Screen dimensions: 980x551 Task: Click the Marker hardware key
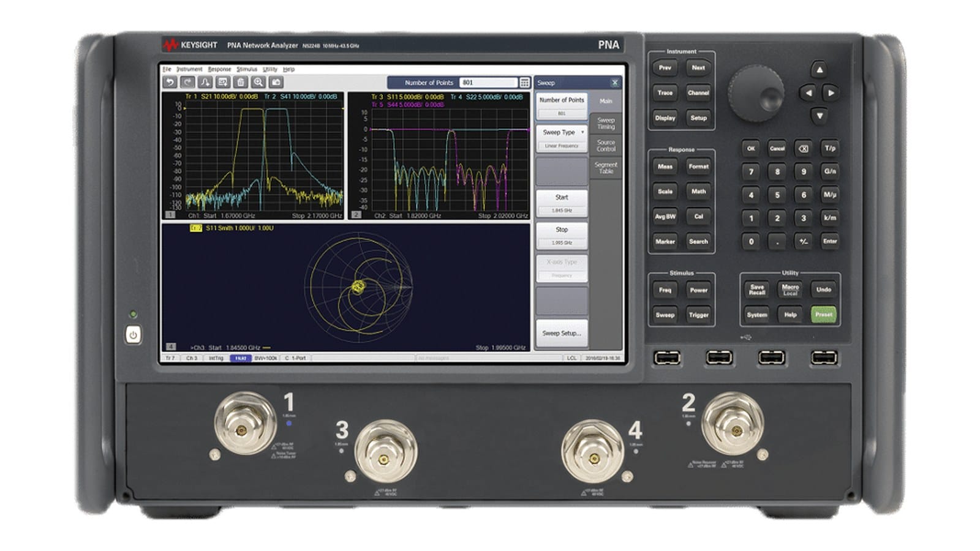(x=665, y=241)
